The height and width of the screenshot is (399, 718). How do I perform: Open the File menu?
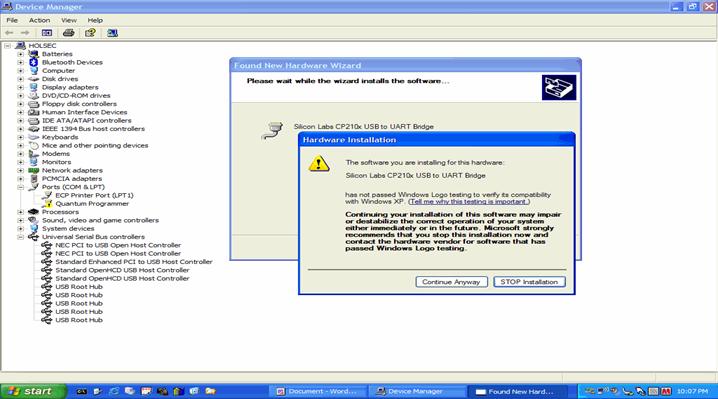coord(12,20)
